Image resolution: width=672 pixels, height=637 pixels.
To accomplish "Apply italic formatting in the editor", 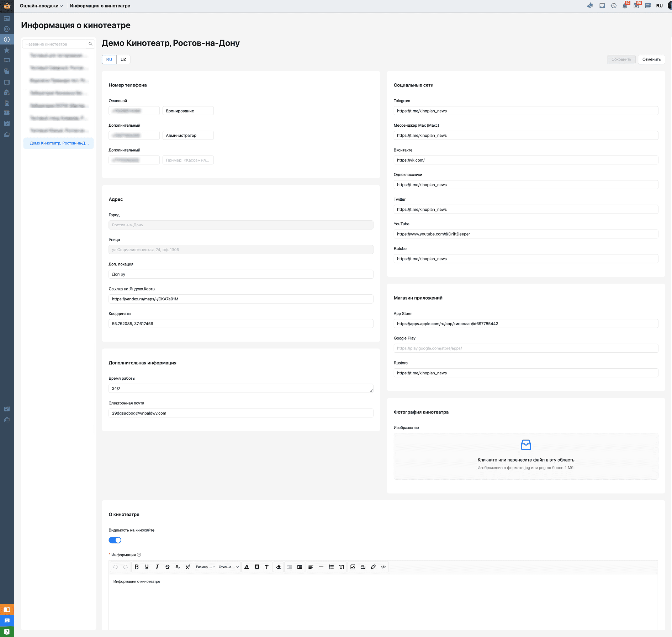I will pyautogui.click(x=157, y=567).
